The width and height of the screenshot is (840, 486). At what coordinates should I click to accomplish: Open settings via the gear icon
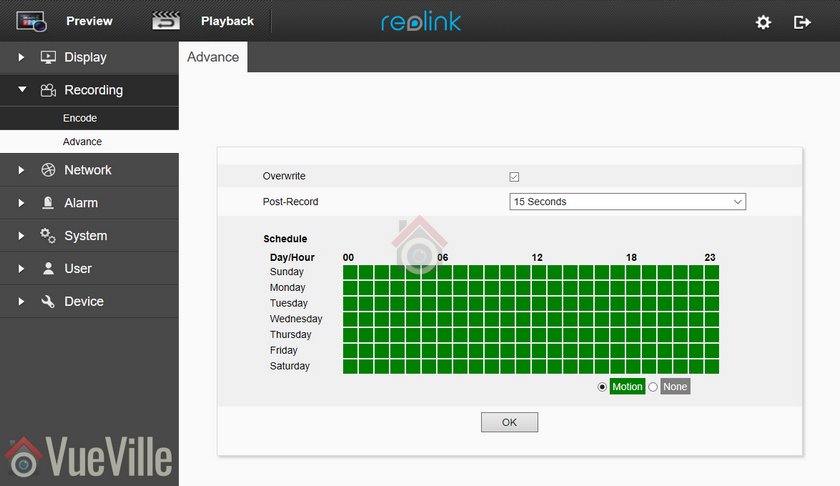[763, 23]
